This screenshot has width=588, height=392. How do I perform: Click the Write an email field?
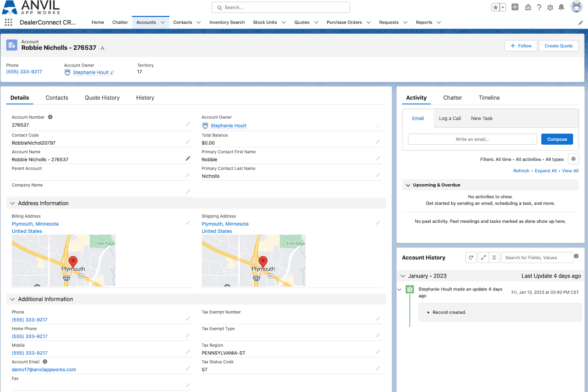point(472,139)
